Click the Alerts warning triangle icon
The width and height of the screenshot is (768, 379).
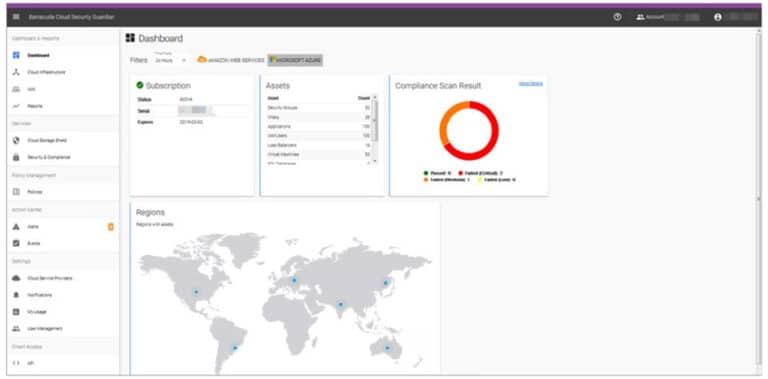[x=16, y=227]
